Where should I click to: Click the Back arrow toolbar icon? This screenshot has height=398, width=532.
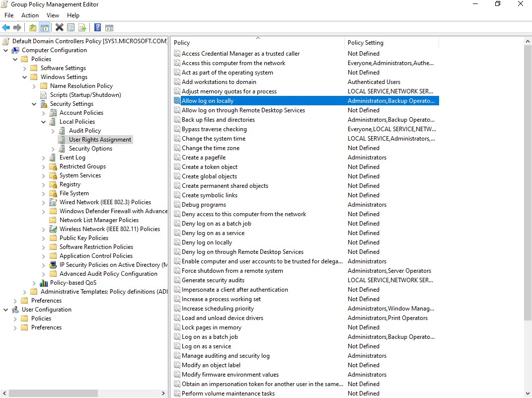(6, 27)
